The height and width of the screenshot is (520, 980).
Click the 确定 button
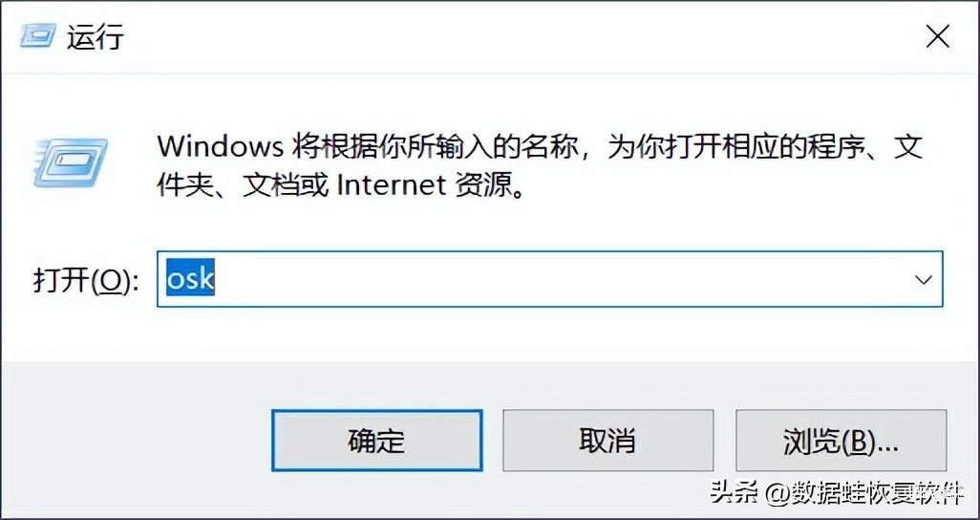coord(377,441)
